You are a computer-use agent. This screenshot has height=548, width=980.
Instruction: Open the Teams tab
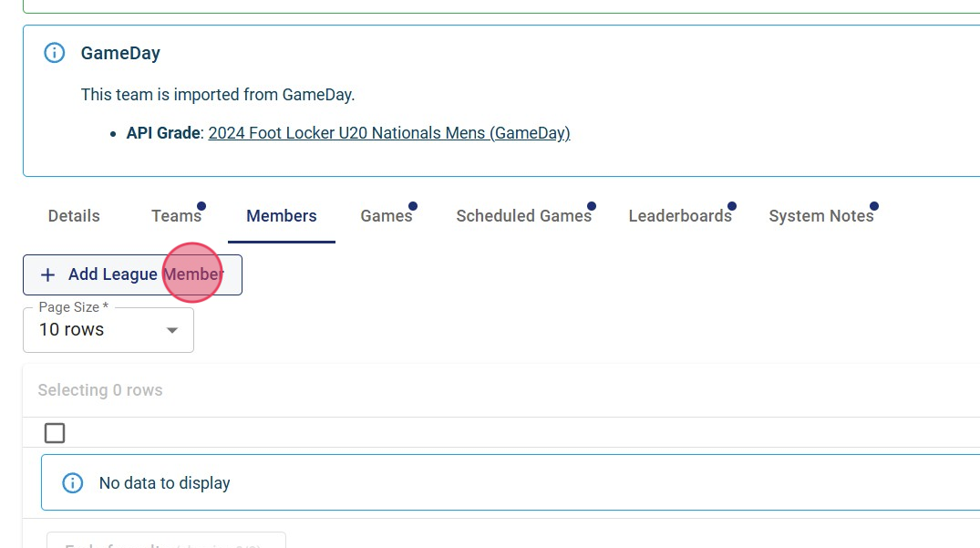point(176,216)
